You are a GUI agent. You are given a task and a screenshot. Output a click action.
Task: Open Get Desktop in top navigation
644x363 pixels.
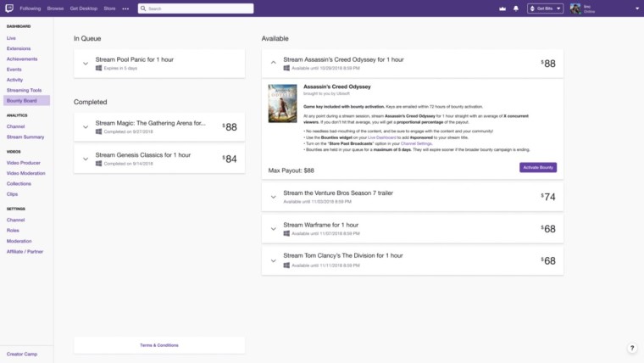tap(84, 8)
